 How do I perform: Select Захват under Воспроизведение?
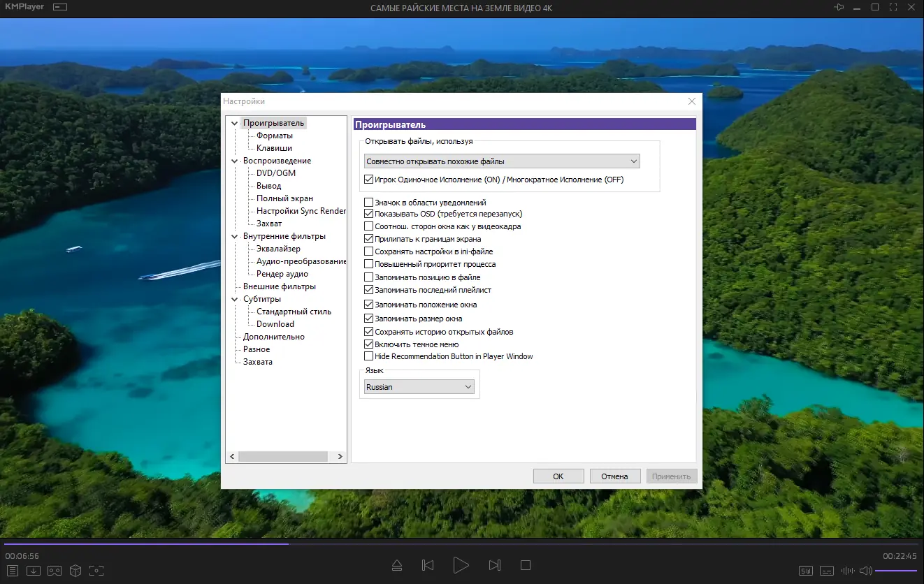(269, 224)
